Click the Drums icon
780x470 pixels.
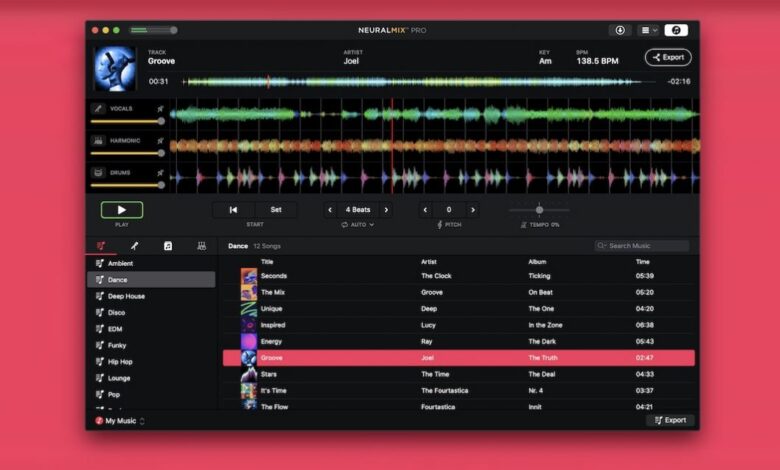(98, 173)
